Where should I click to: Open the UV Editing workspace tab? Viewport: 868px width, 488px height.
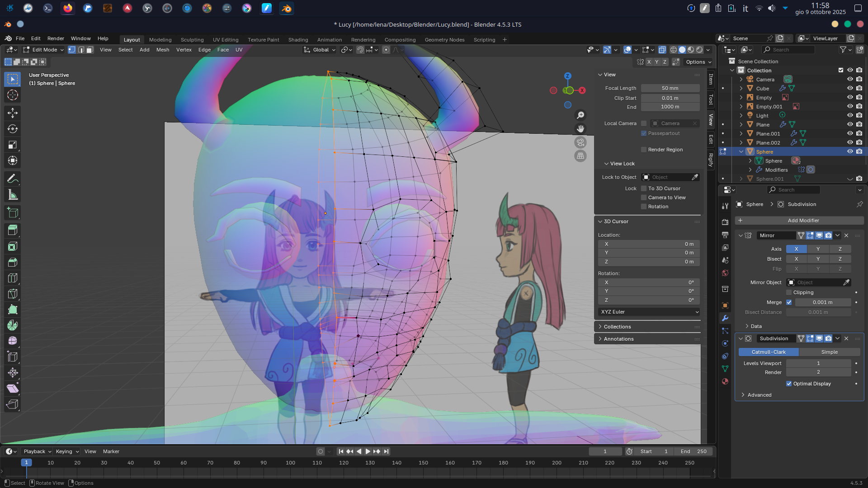pyautogui.click(x=226, y=40)
